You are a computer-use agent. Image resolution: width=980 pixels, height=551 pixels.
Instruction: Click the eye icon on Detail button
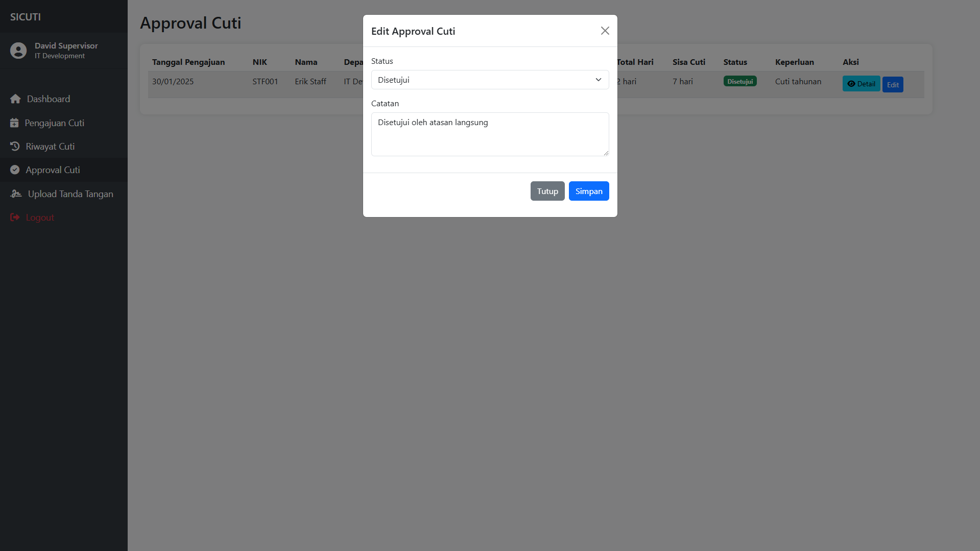pyautogui.click(x=851, y=84)
